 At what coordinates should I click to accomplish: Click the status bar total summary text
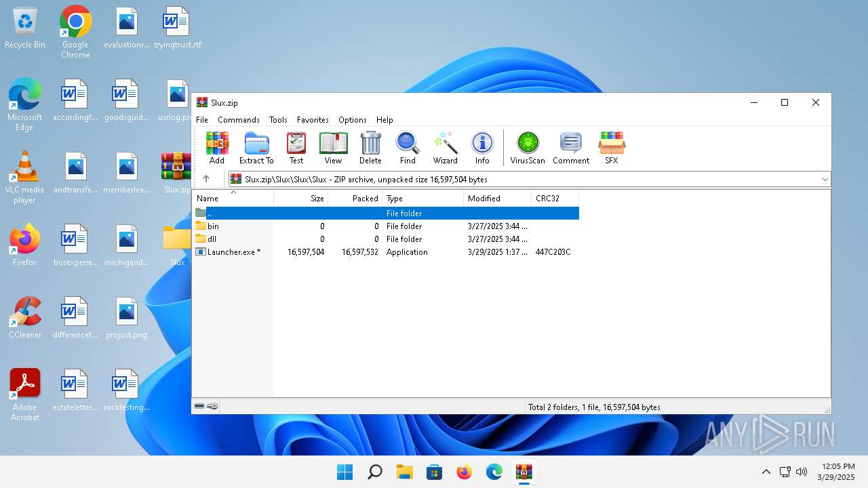point(594,407)
